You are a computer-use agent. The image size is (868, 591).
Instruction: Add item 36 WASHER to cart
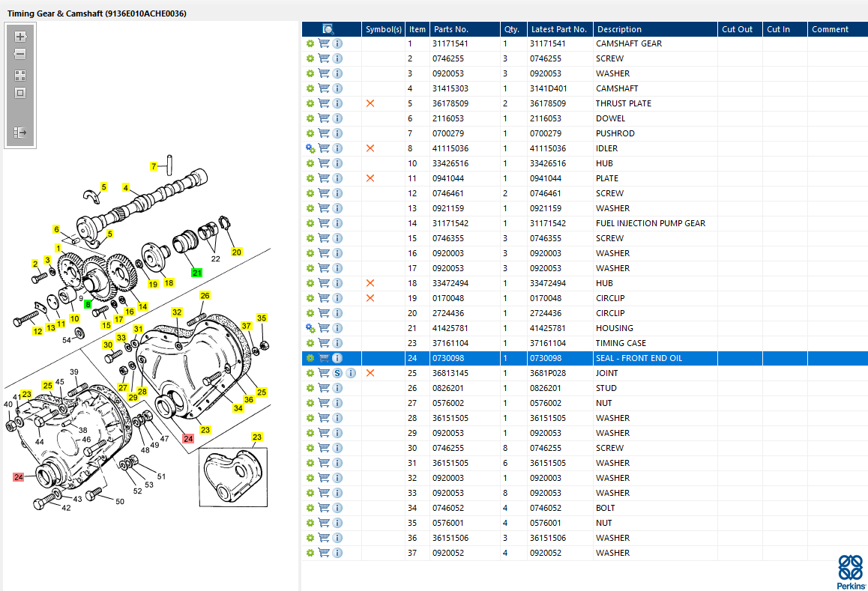point(324,538)
